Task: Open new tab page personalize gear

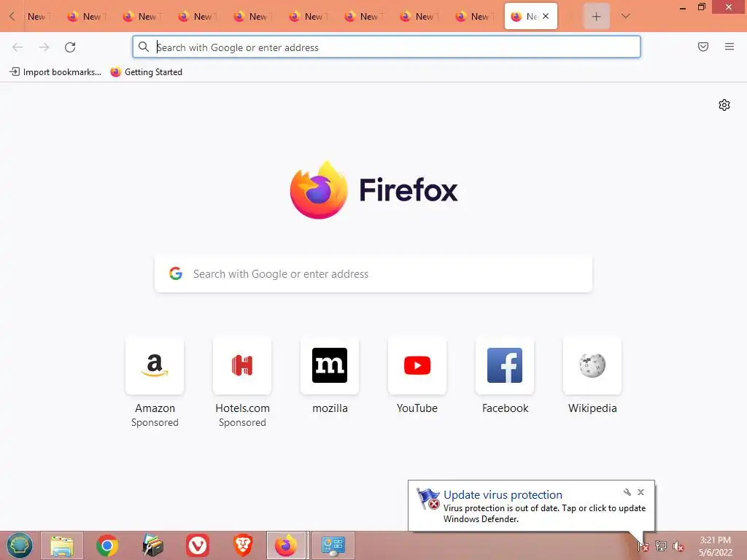Action: click(x=724, y=105)
